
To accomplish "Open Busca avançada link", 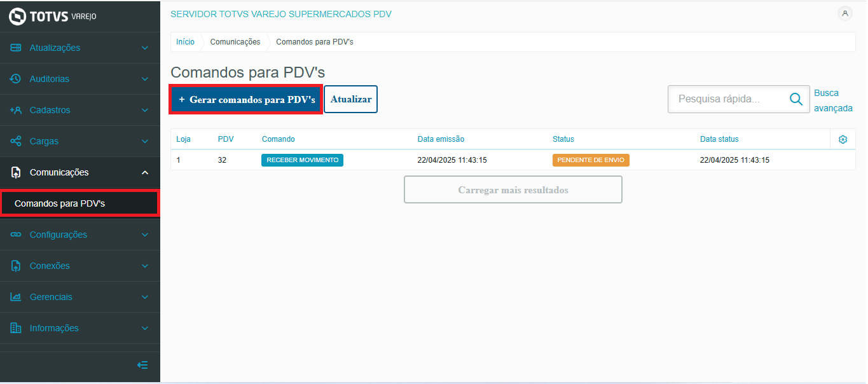I will click(x=833, y=100).
